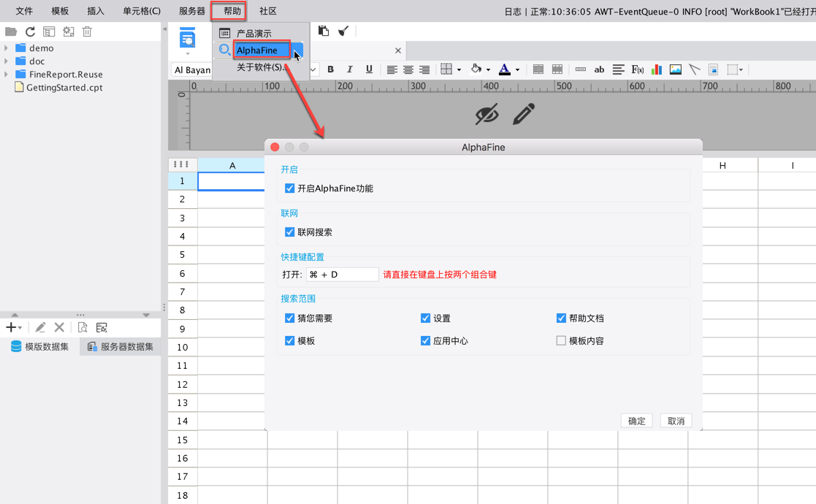This screenshot has width=816, height=504.
Task: Click the X remove dataset icon
Action: pyautogui.click(x=59, y=328)
